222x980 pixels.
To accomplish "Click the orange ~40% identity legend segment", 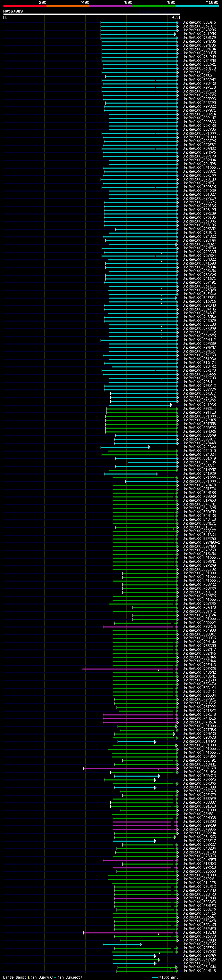I will click(x=68, y=6).
